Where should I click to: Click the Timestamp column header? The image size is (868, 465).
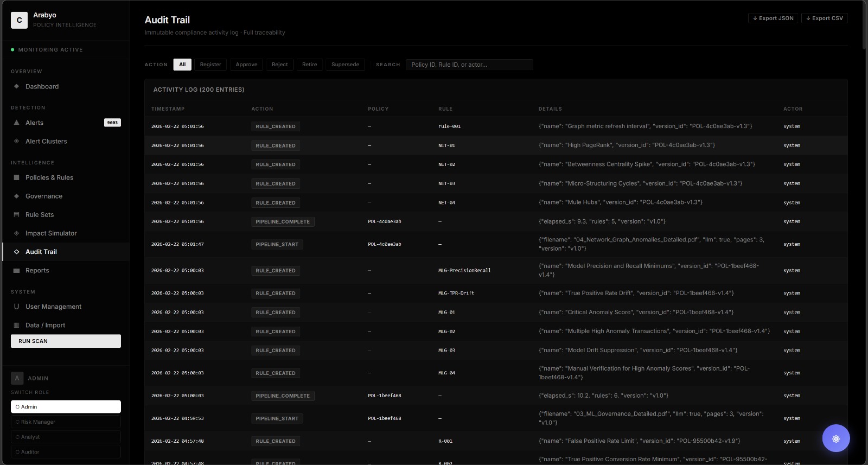click(x=168, y=109)
